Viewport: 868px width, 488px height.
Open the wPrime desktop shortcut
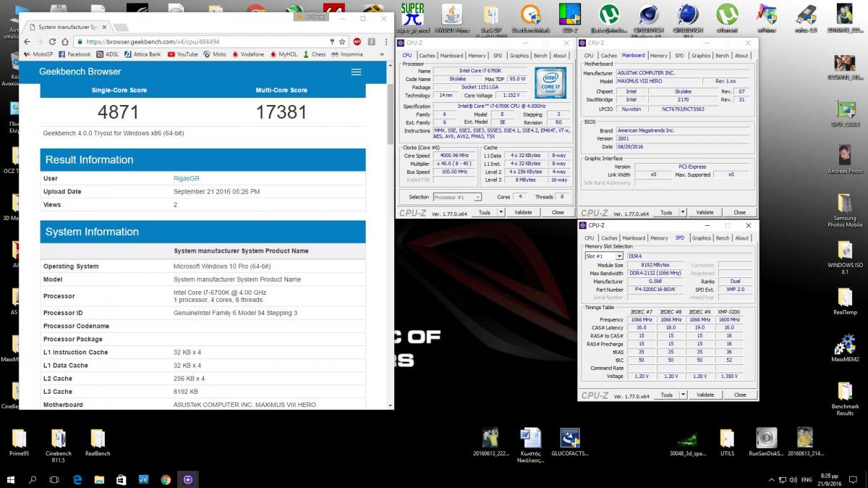point(766,17)
